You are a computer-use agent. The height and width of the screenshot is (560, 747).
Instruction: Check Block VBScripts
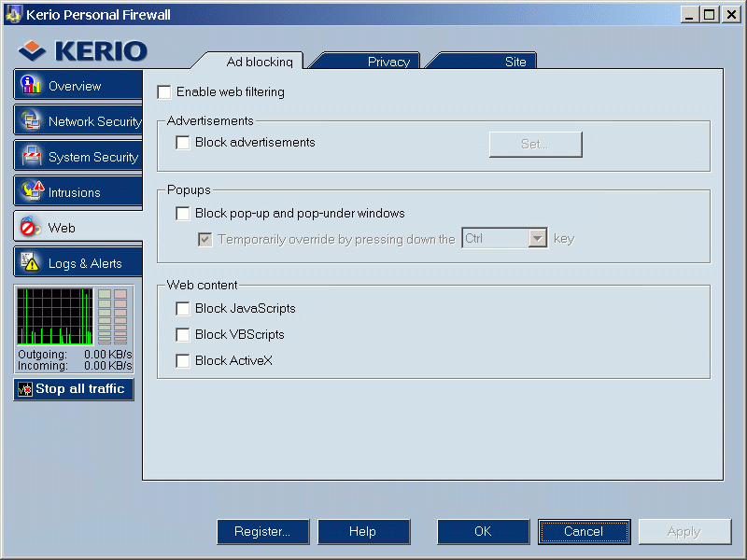tap(183, 335)
